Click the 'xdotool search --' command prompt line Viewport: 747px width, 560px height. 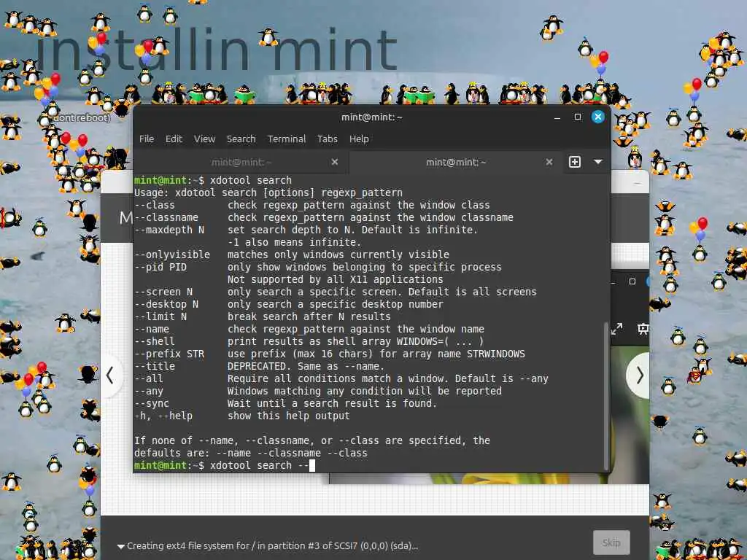click(x=225, y=465)
